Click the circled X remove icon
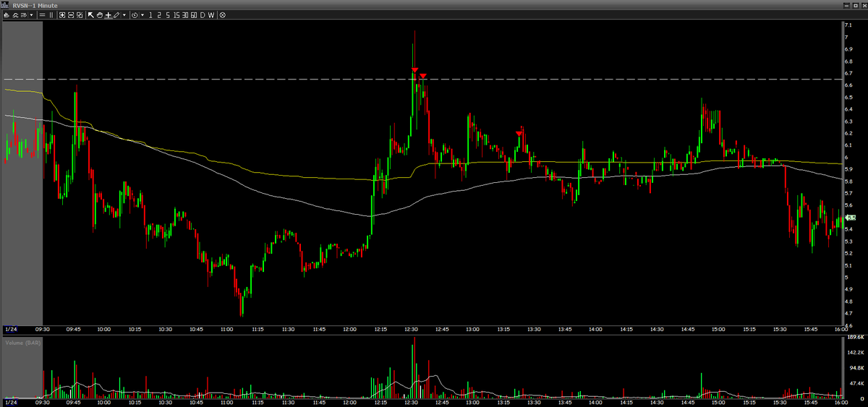This screenshot has width=868, height=407. (x=222, y=14)
